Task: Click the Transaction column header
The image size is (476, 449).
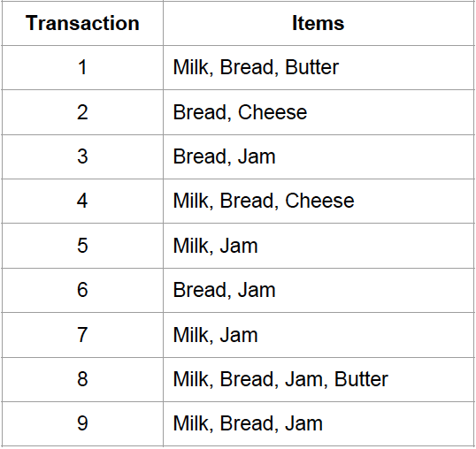Action: (x=82, y=23)
